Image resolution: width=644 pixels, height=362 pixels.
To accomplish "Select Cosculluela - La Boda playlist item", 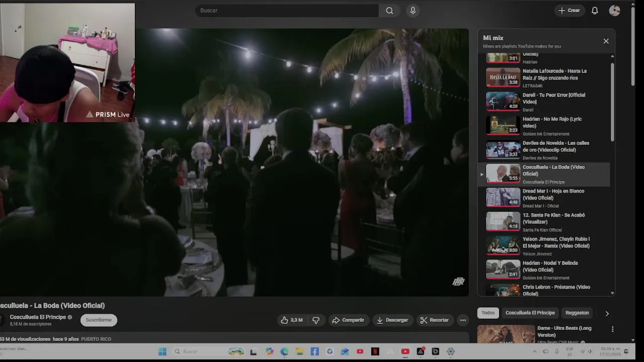I will point(543,174).
